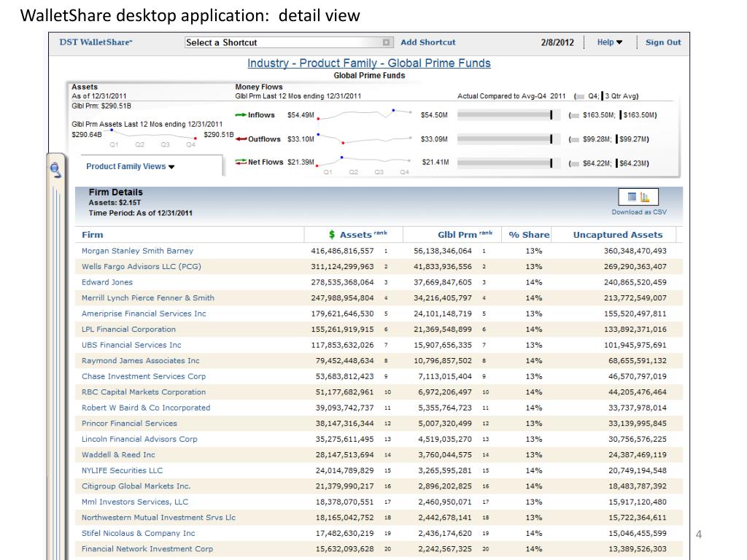This screenshot has width=747, height=560.
Task: Click the Net Flows sparkline chart
Action: tap(365, 160)
